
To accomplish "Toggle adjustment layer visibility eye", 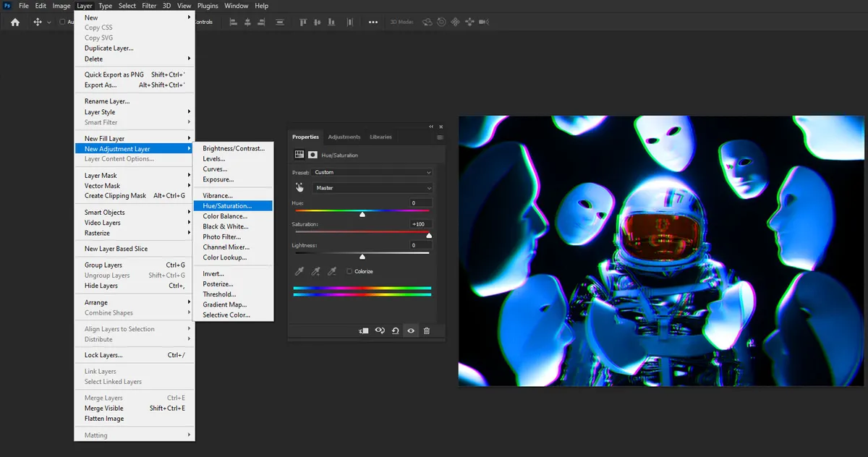I will coord(411,330).
